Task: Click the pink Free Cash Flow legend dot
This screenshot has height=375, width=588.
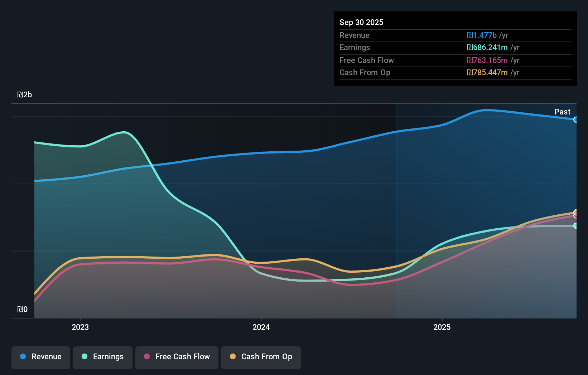Action: [x=146, y=356]
